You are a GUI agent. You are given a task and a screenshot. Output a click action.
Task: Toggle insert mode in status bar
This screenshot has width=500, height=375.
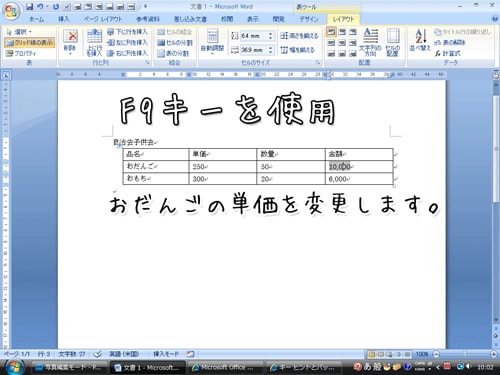click(x=166, y=354)
